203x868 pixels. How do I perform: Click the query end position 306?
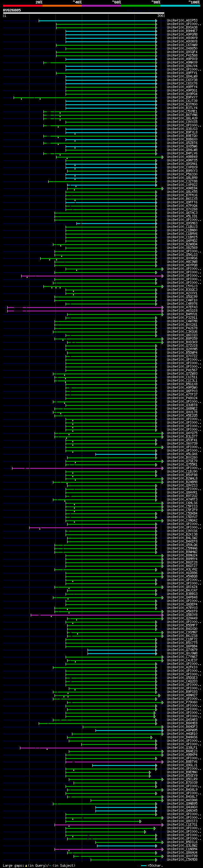(x=160, y=16)
